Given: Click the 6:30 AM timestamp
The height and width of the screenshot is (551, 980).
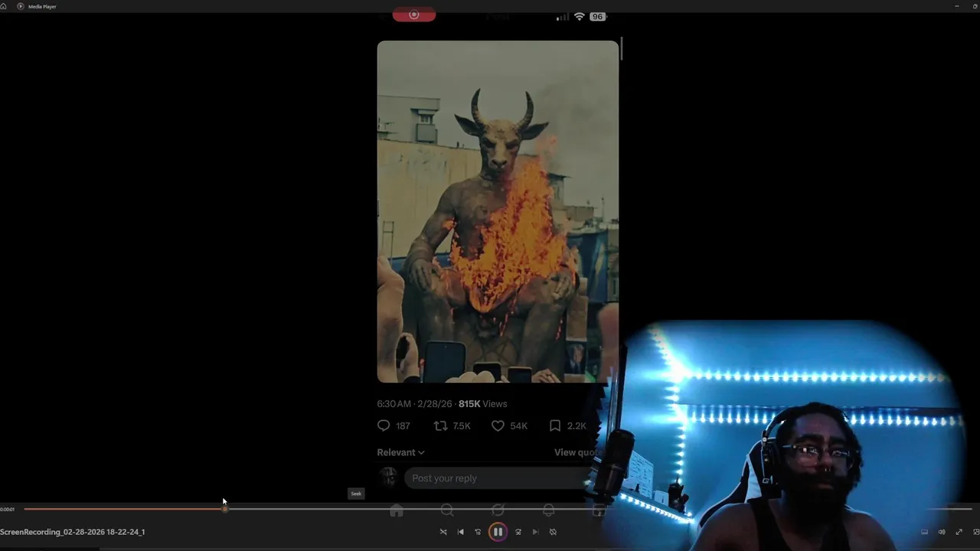Looking at the screenshot, I should point(394,404).
